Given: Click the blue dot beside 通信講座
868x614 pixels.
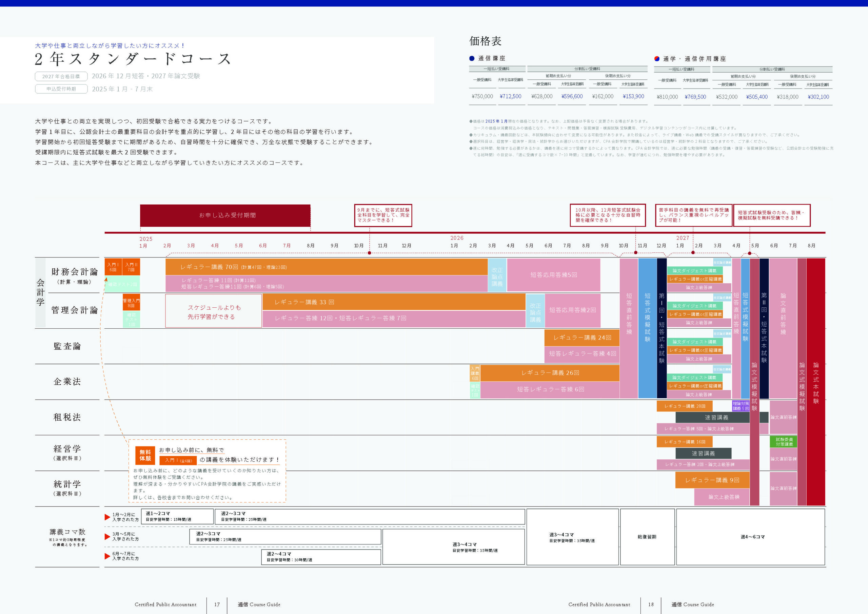Looking at the screenshot, I should pos(472,58).
